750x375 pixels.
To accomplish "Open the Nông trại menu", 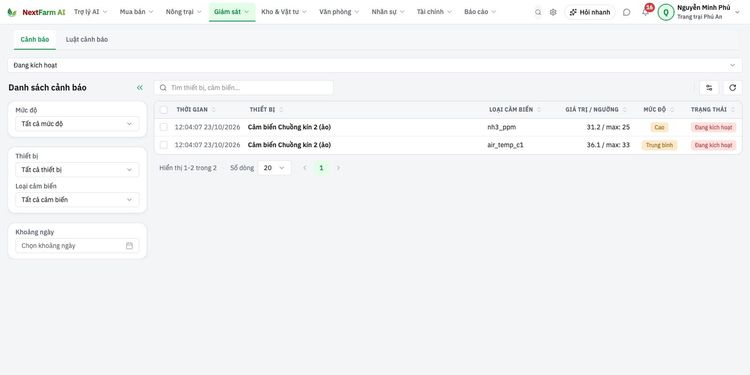I will tap(184, 12).
